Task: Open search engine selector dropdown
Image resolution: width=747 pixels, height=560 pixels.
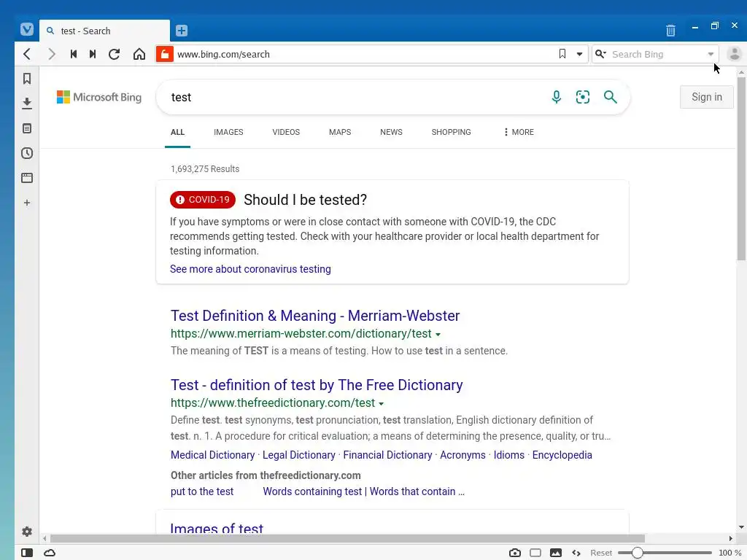Action: click(601, 54)
